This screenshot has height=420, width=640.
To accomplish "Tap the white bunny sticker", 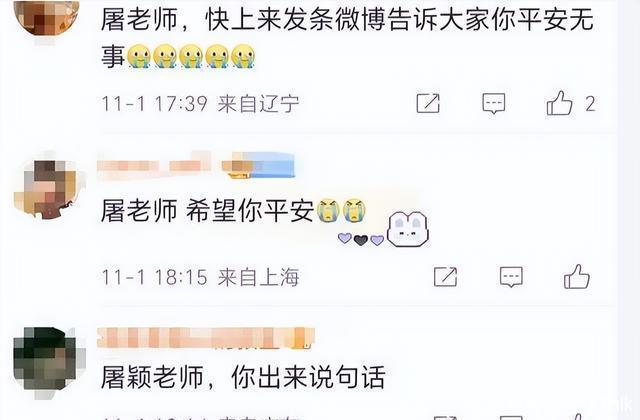I will [x=407, y=229].
